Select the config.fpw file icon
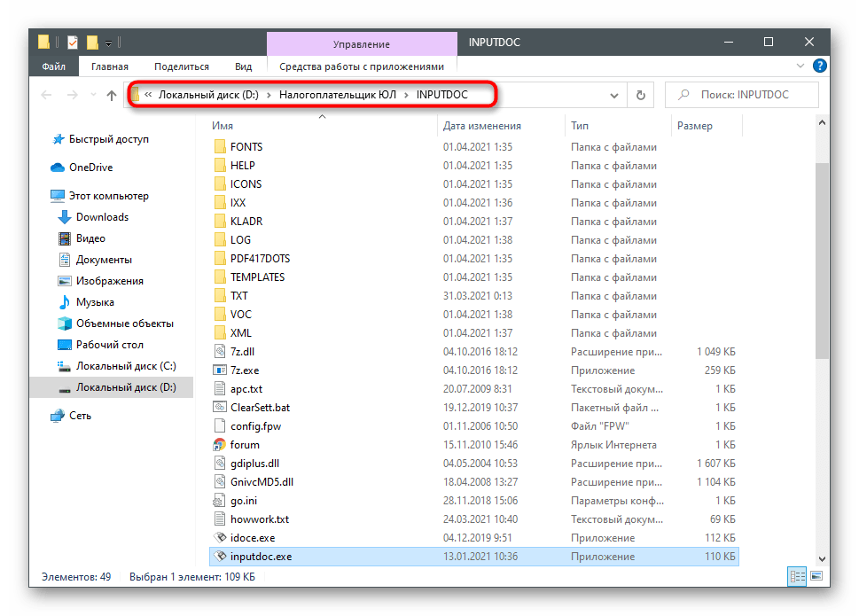This screenshot has height=616, width=859. point(220,426)
